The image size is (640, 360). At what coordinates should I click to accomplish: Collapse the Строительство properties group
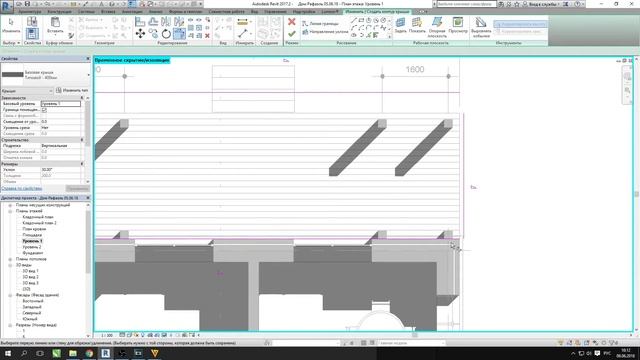coord(82,140)
